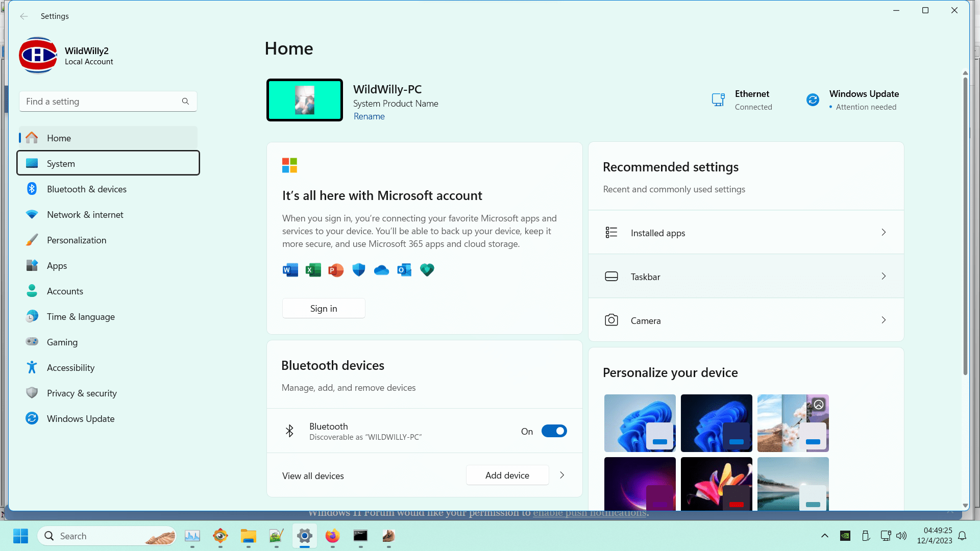The image size is (980, 551).
Task: Turn off the Bluetooth toggle
Action: click(x=554, y=431)
